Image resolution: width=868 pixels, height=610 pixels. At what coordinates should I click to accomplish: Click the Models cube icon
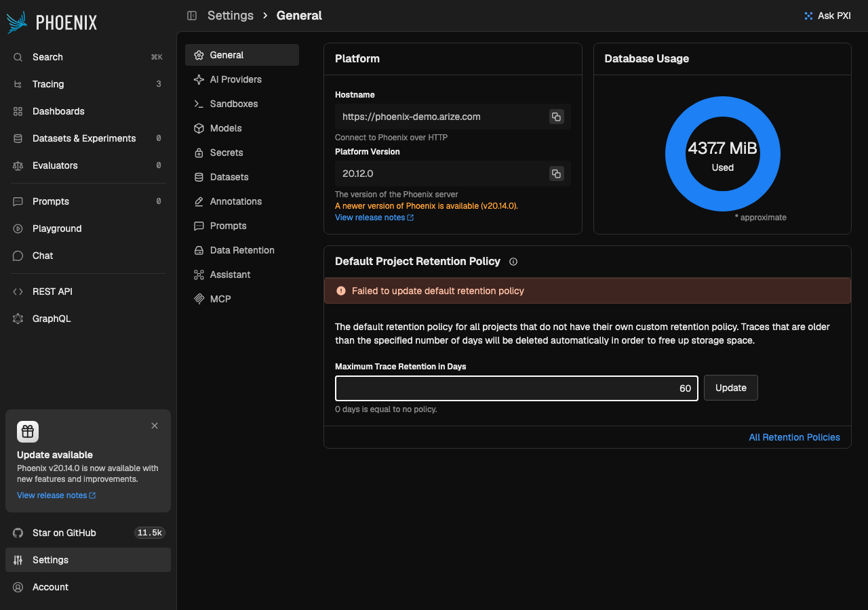point(199,128)
